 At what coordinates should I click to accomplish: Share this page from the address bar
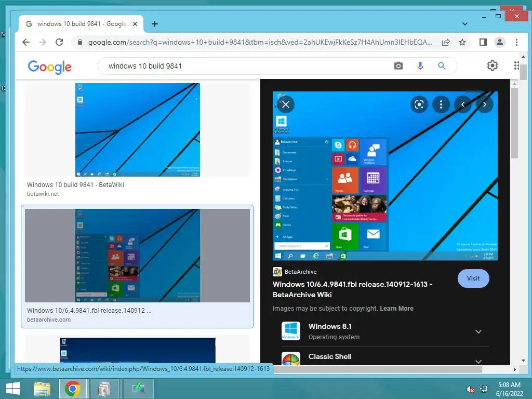tap(445, 42)
